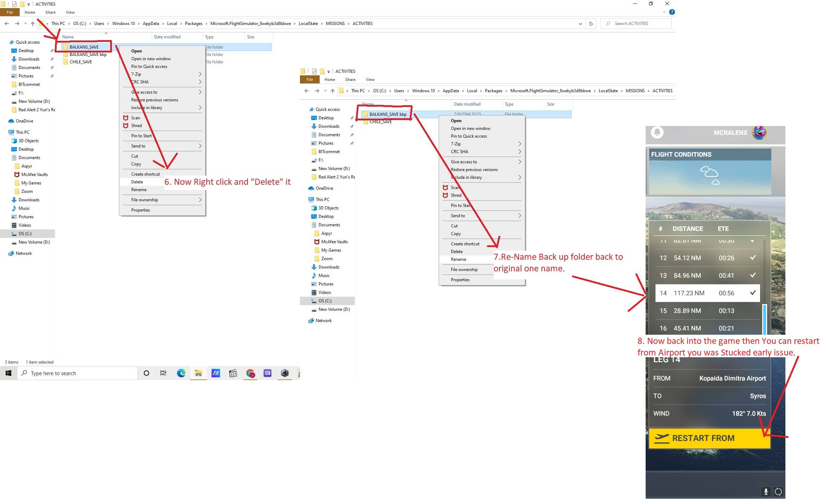Click the microphone icon at panel bottom

click(x=766, y=491)
